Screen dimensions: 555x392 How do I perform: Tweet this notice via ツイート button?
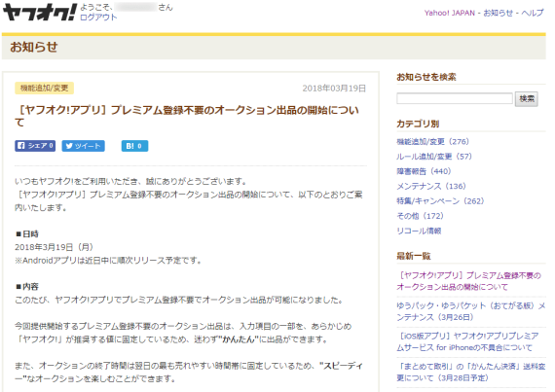(x=83, y=146)
